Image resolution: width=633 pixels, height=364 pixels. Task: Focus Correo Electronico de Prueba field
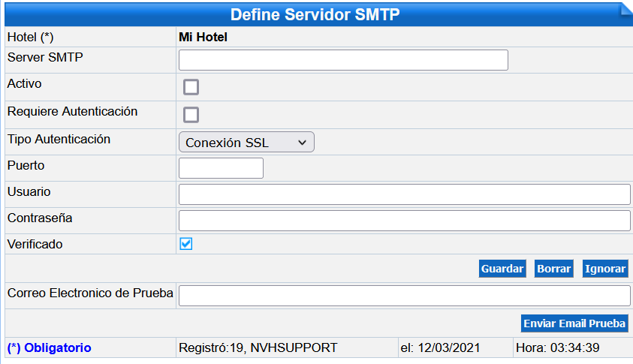pyautogui.click(x=404, y=296)
